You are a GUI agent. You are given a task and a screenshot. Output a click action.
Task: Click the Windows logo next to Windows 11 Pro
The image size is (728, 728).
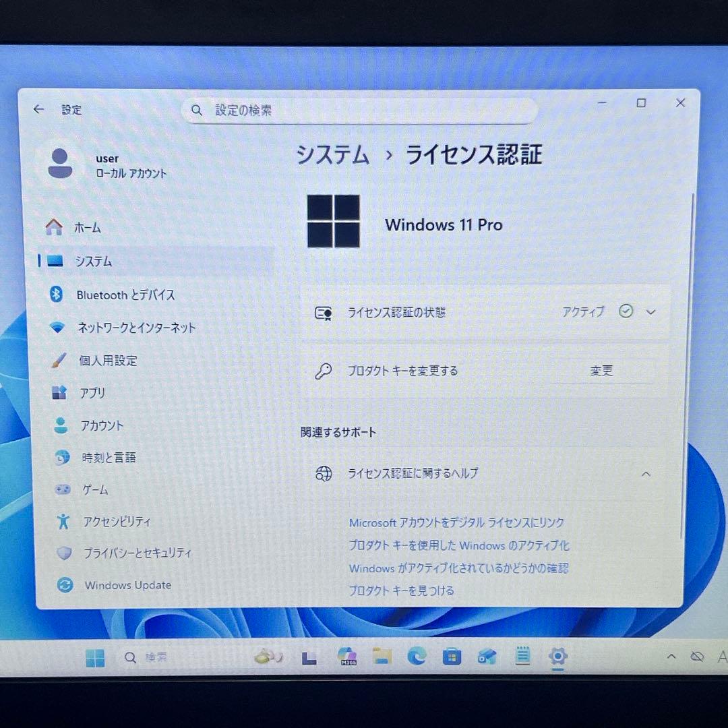[x=334, y=222]
